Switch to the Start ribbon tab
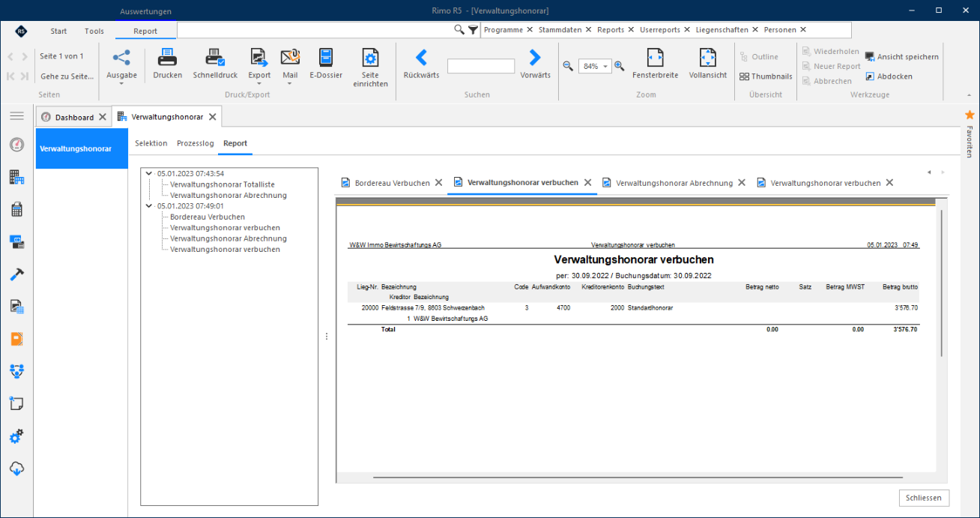The width and height of the screenshot is (980, 518). [x=58, y=31]
